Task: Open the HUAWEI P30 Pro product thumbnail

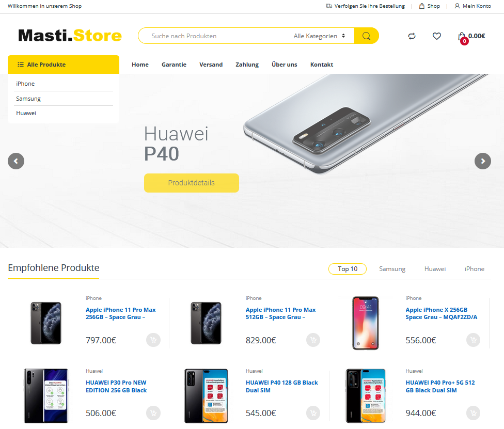Action: point(46,395)
